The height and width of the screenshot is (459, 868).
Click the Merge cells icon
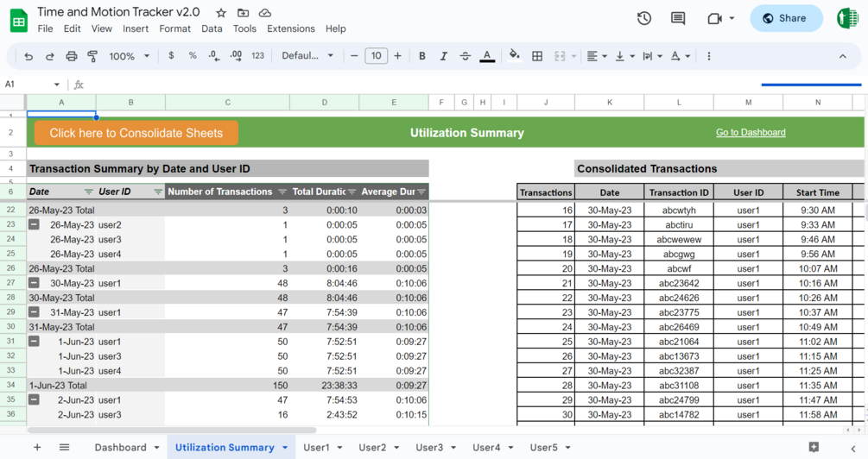560,56
